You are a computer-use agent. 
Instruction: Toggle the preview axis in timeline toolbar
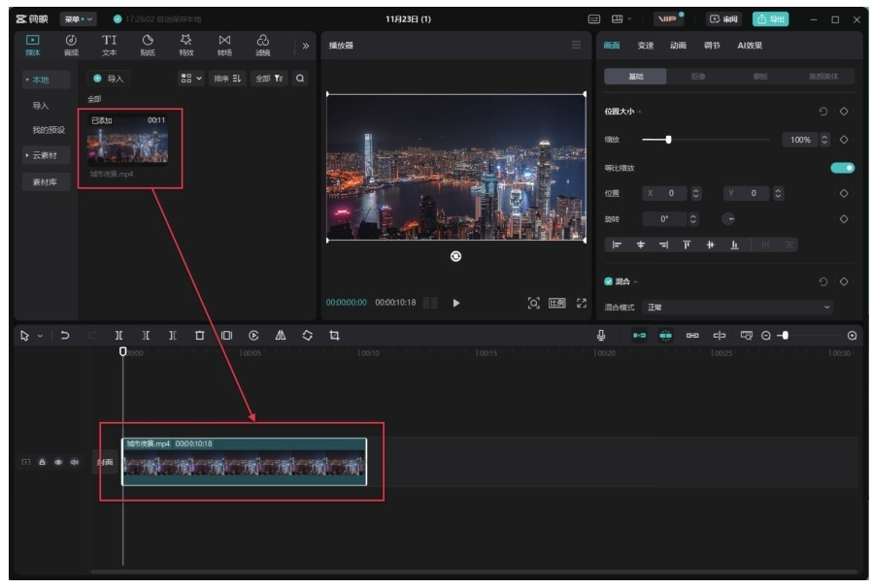720,336
